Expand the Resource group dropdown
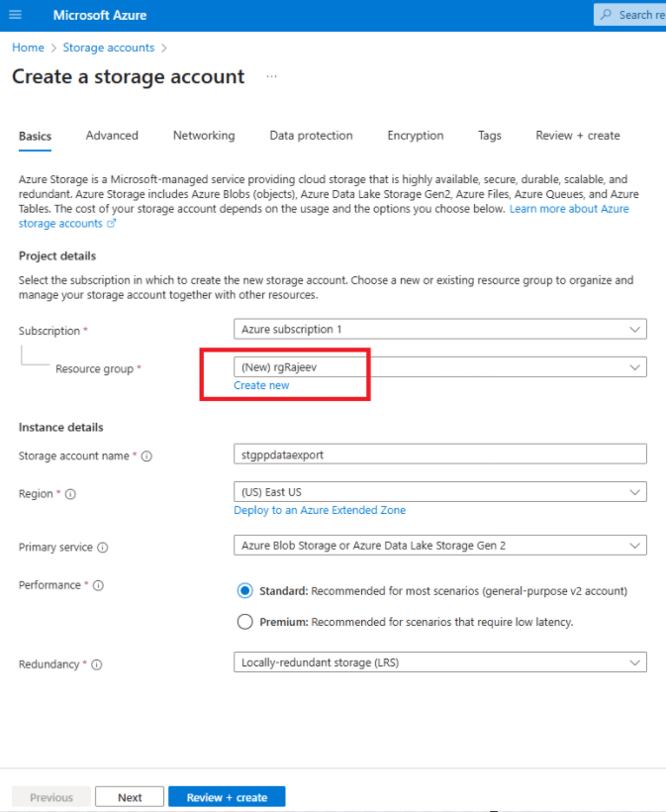 [x=633, y=367]
